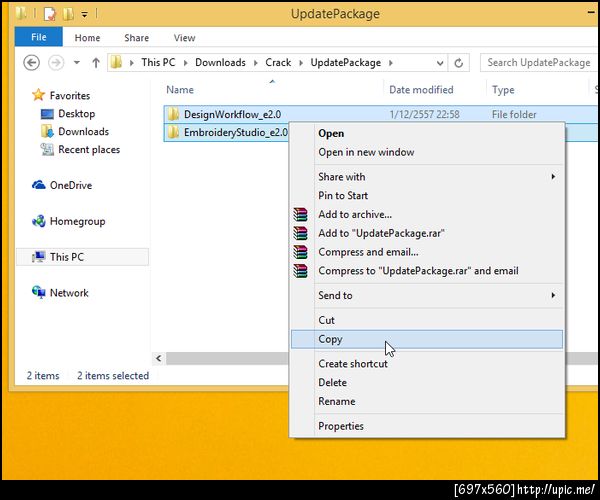Click the Desktop monitor icon in sidebar
This screenshot has height=500, width=600.
click(47, 114)
